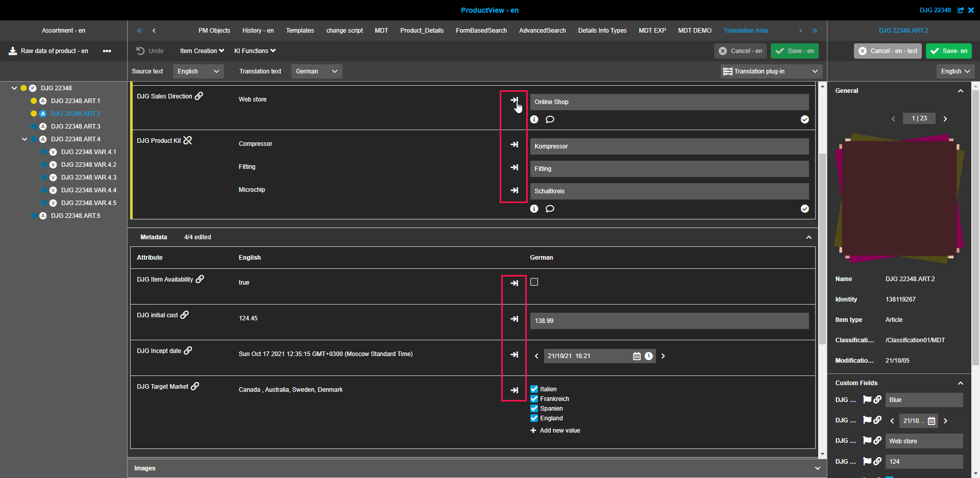Click the Kompressor translation input field
Viewport: 980px width, 478px height.
pyautogui.click(x=669, y=146)
